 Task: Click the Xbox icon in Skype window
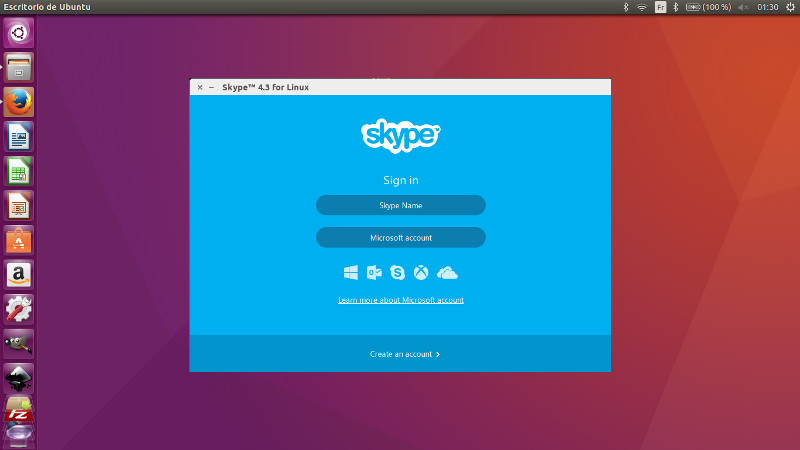point(421,272)
